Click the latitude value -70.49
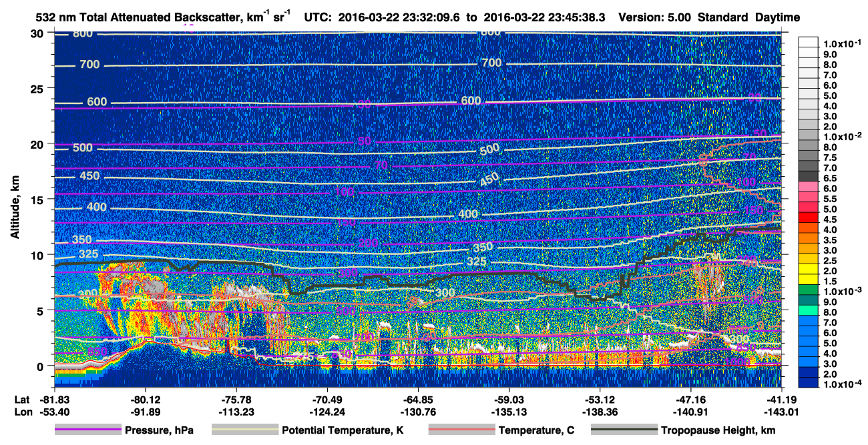Screen dimensions: 868x445 (x=327, y=400)
